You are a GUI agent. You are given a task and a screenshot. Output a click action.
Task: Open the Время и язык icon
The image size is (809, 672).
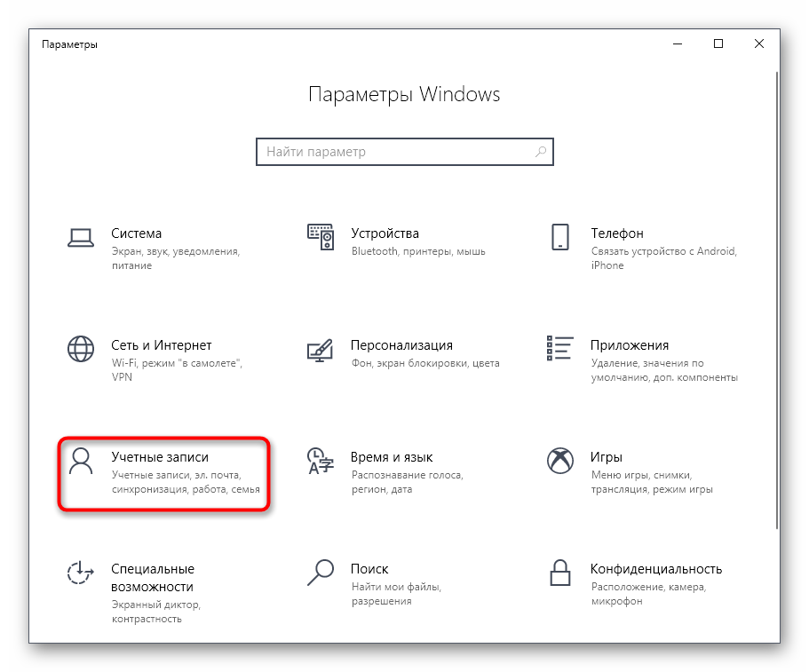[321, 461]
